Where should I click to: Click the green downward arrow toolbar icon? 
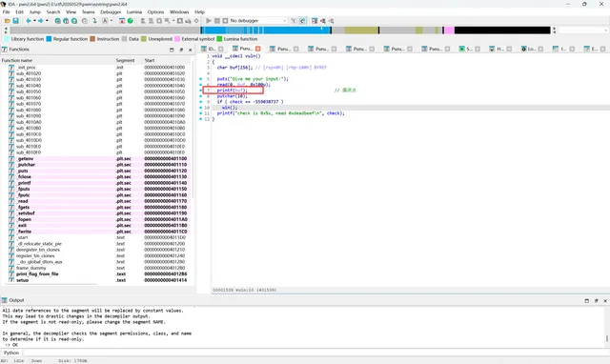(x=94, y=21)
